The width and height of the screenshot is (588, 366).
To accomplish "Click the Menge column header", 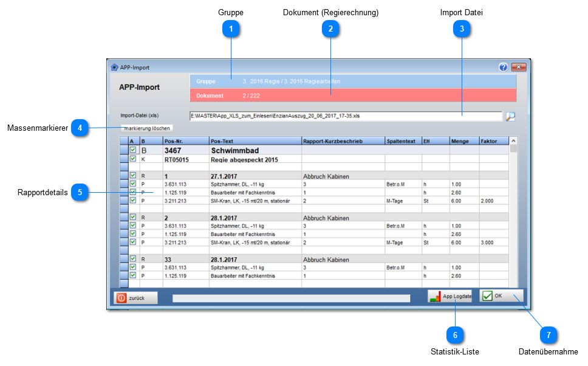I will (464, 141).
